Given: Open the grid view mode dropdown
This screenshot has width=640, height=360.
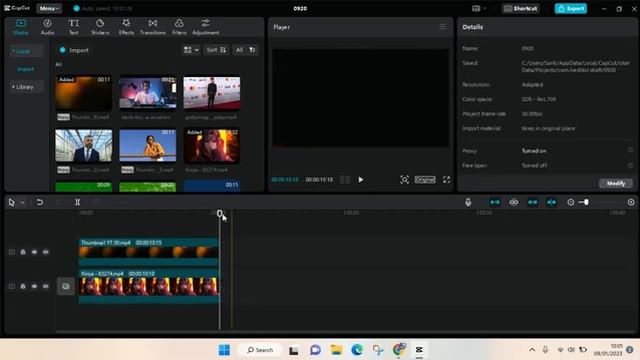Looking at the screenshot, I should pos(191,50).
